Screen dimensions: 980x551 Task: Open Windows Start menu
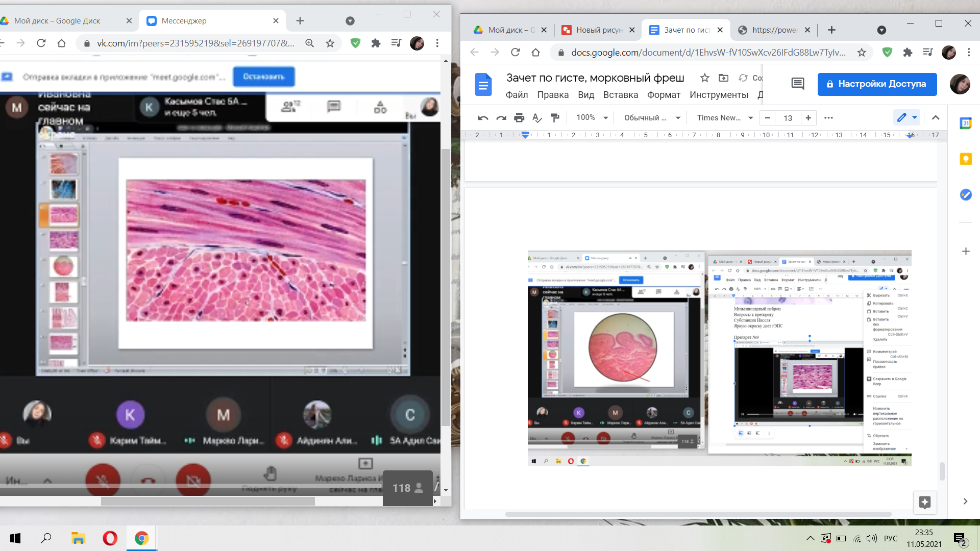click(x=15, y=538)
